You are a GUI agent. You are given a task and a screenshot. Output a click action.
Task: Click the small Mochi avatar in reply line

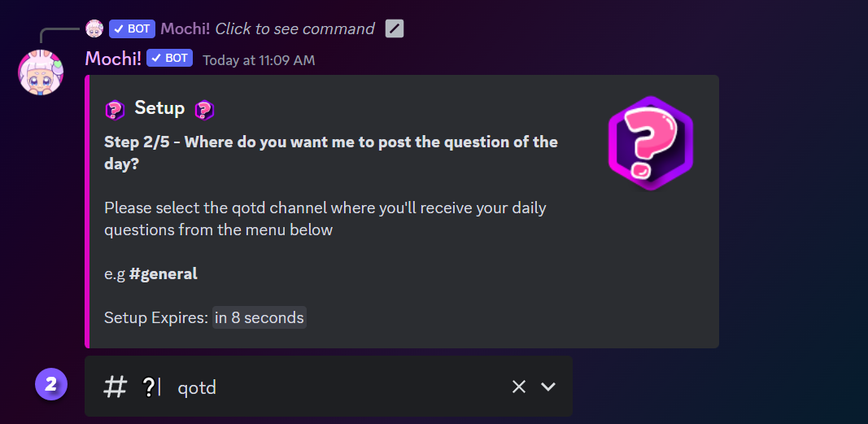point(94,28)
